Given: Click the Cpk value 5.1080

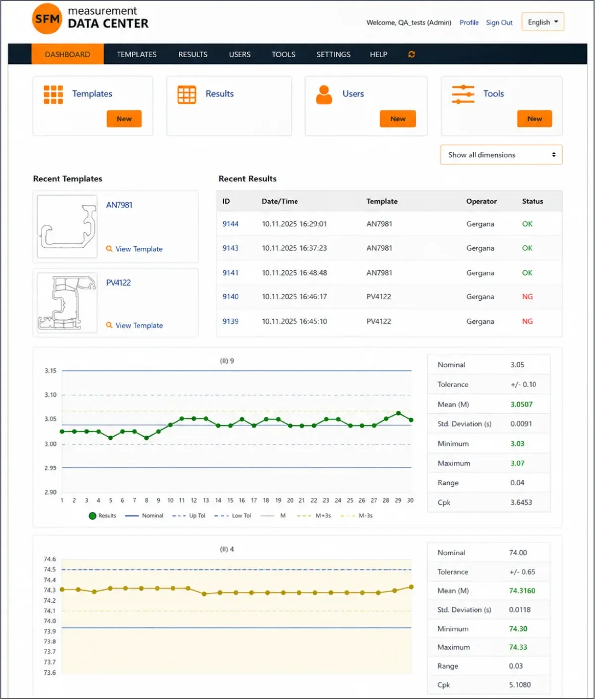Looking at the screenshot, I should pyautogui.click(x=520, y=685).
